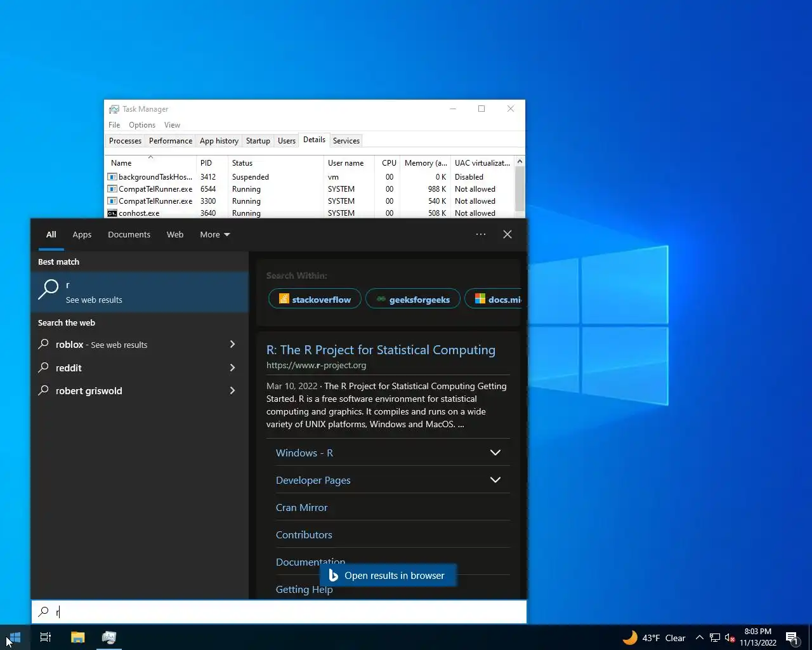Search within stackoverflow
Image resolution: width=812 pixels, height=650 pixels.
[x=315, y=299]
